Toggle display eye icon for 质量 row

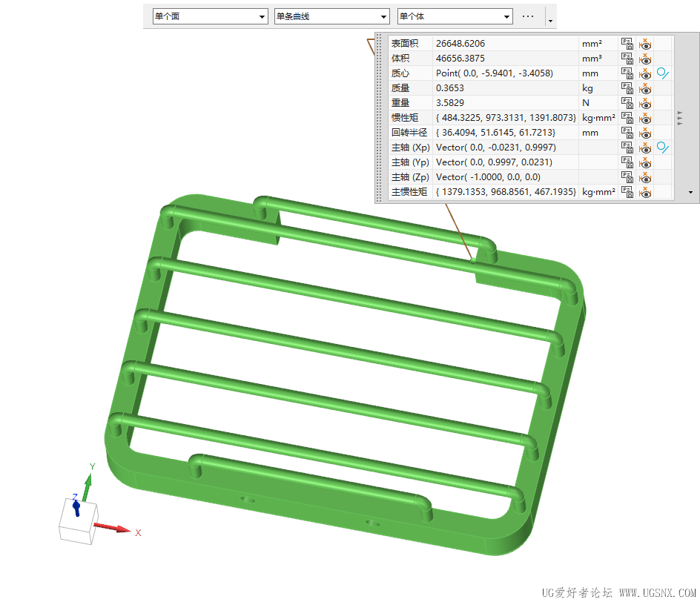click(x=645, y=88)
